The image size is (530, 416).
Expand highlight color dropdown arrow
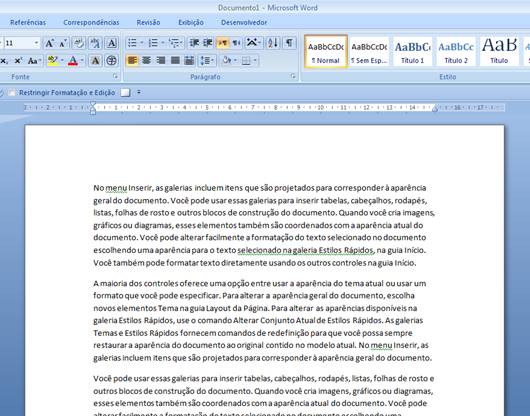62,61
